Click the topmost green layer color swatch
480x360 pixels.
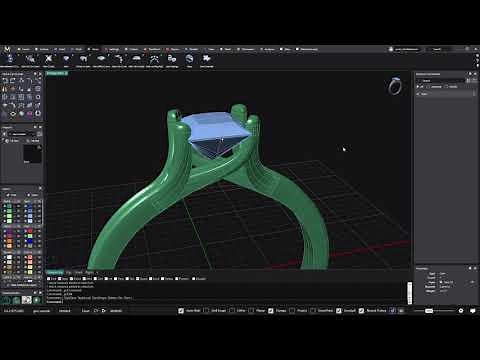(x=9, y=207)
